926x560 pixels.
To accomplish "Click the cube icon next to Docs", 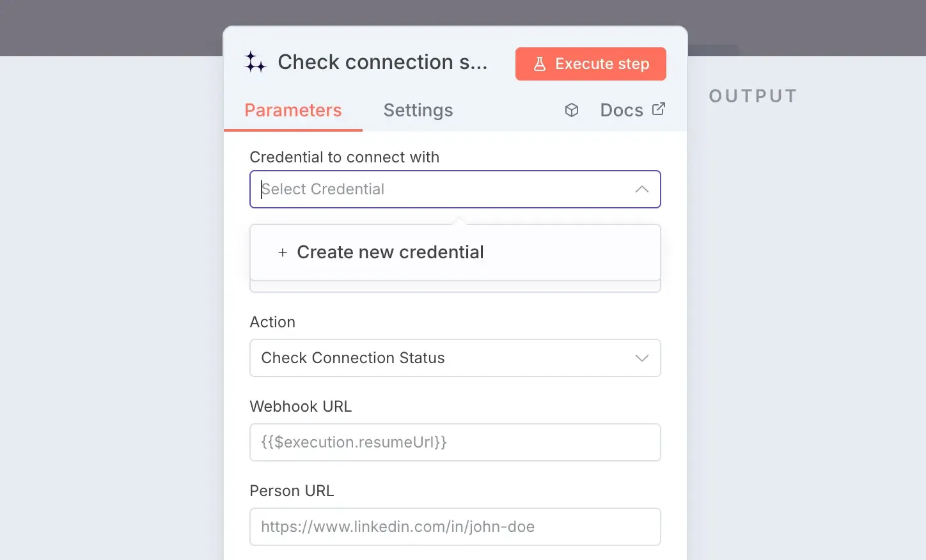I will [x=572, y=110].
